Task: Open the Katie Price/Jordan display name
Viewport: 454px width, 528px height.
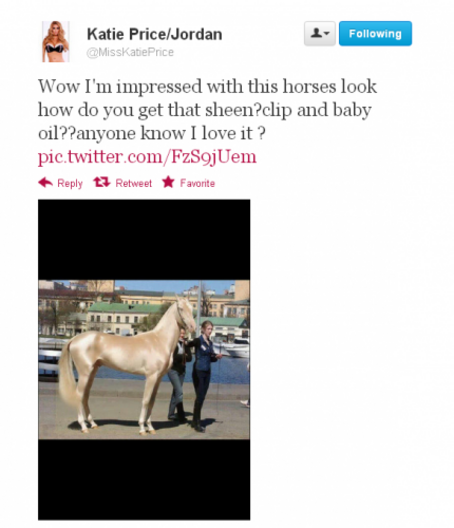Action: 155,34
